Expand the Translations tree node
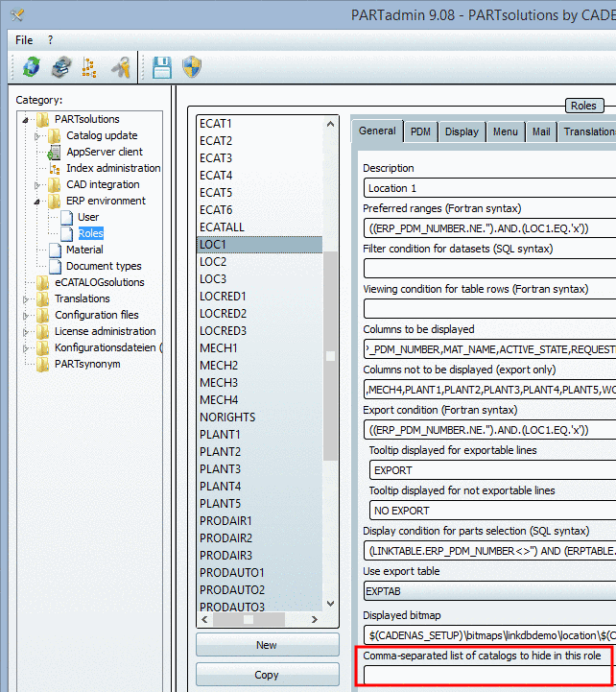The width and height of the screenshot is (616, 692). [26, 299]
